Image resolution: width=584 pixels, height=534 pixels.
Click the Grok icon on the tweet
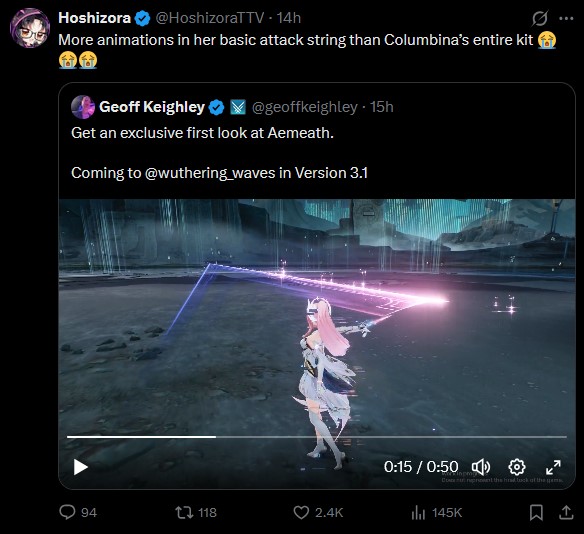tap(540, 18)
